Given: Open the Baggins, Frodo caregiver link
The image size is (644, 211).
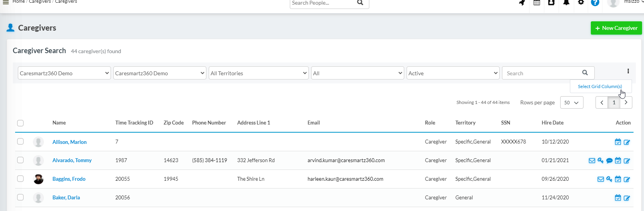Looking at the screenshot, I should point(69,179).
